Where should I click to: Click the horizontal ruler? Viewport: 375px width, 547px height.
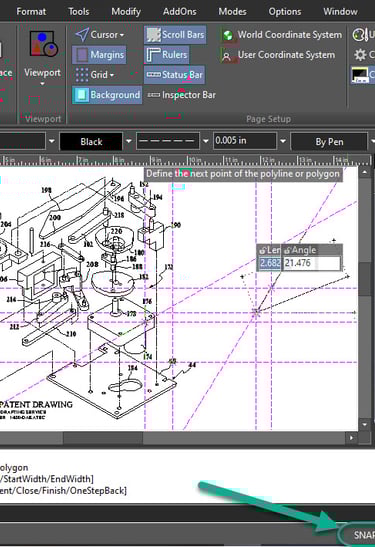185,160
